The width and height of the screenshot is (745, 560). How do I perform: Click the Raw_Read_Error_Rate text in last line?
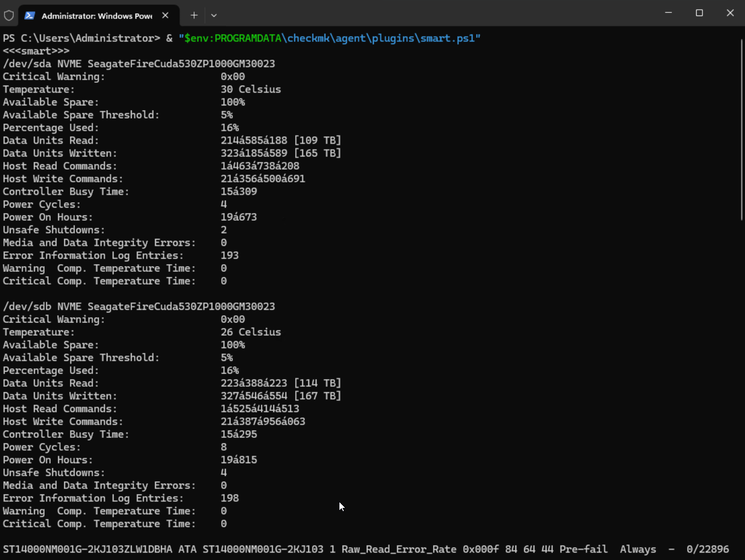point(399,549)
